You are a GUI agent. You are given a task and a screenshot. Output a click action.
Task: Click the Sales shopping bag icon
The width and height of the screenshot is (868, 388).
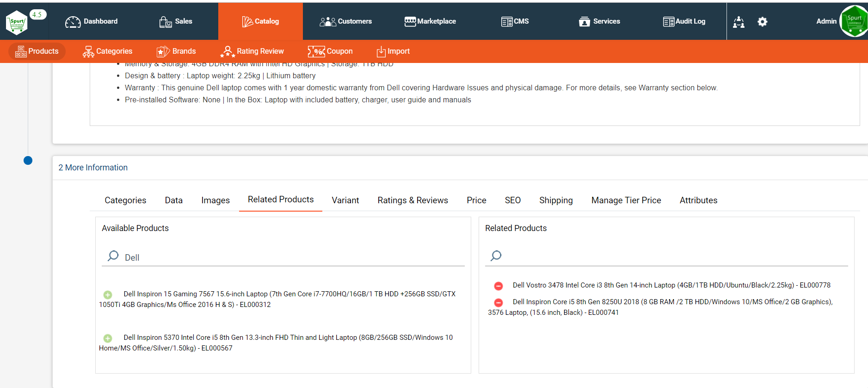(166, 22)
